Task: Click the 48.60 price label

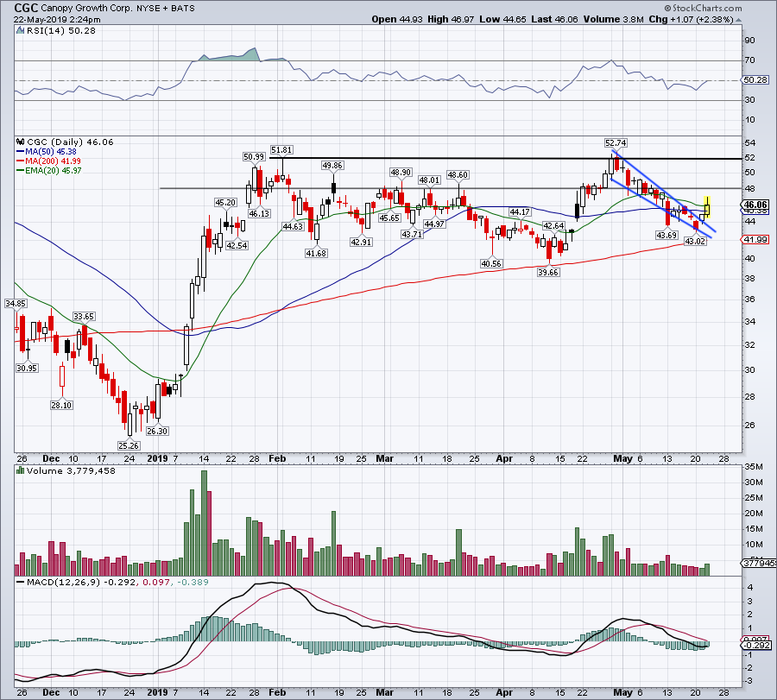Action: click(x=458, y=175)
